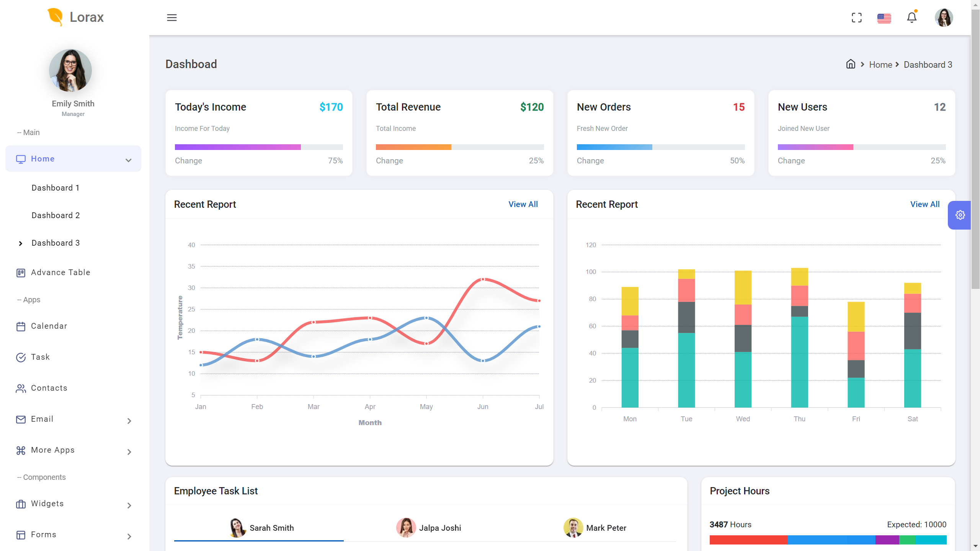Viewport: 980px width, 551px height.
Task: Collapse the Home menu chevron
Action: pos(128,159)
